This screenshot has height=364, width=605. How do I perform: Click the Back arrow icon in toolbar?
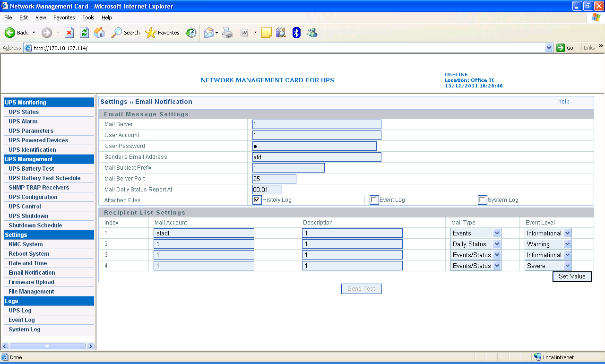click(10, 33)
